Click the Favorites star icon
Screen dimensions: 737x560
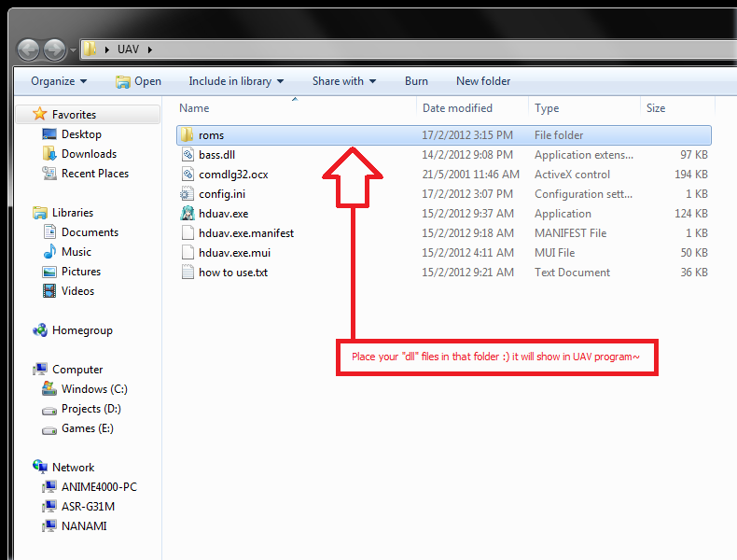[40, 115]
